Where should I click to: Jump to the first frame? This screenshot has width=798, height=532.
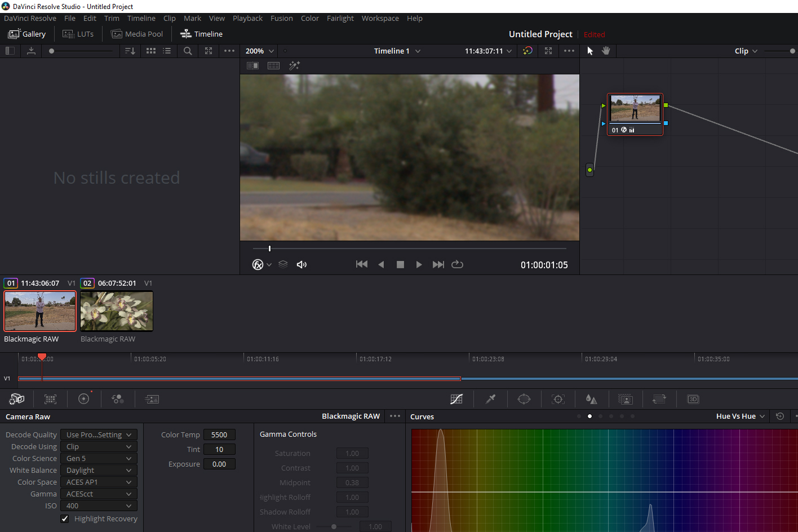coord(362,264)
